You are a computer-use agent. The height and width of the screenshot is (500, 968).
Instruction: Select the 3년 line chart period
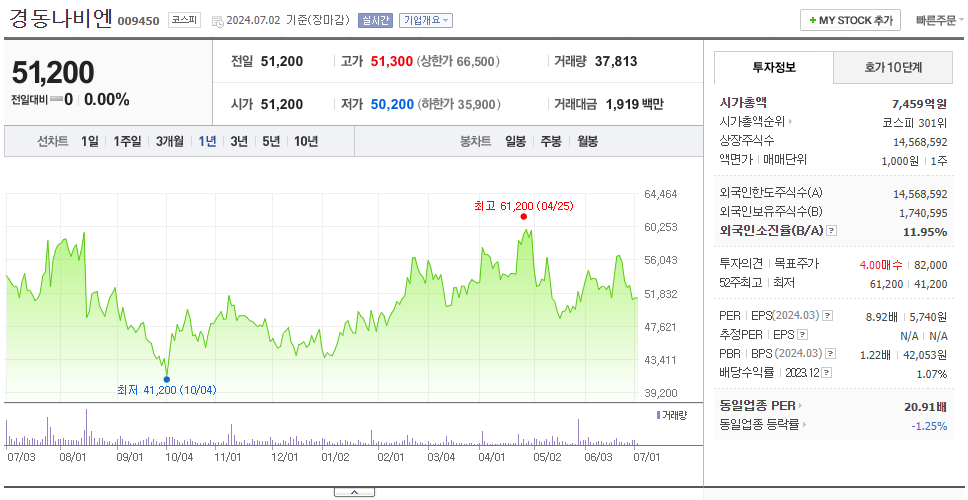[x=239, y=141]
